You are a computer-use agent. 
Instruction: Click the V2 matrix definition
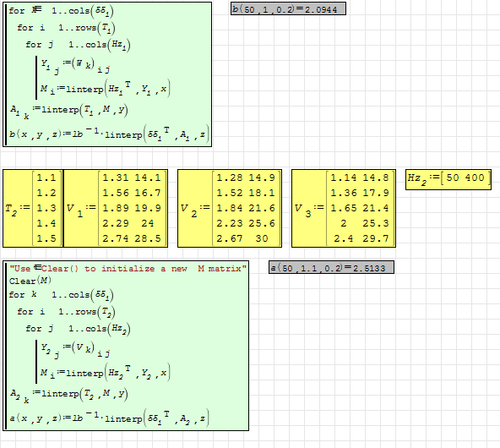[x=230, y=209]
